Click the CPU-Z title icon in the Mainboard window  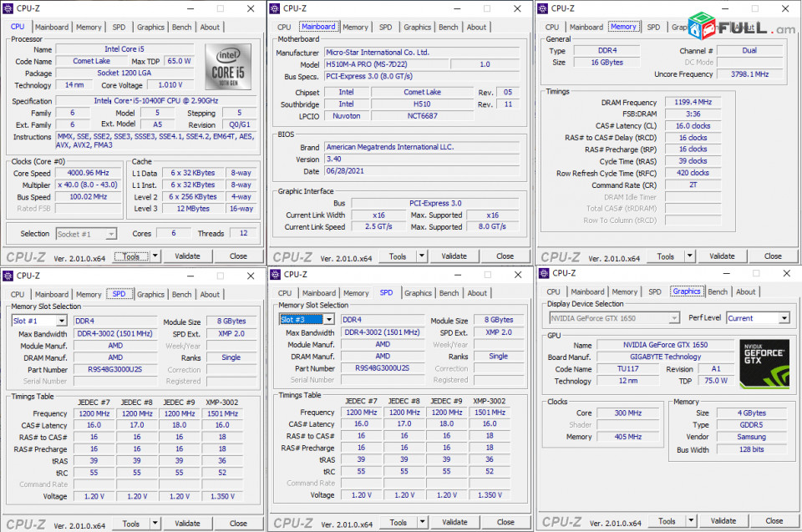(x=275, y=8)
